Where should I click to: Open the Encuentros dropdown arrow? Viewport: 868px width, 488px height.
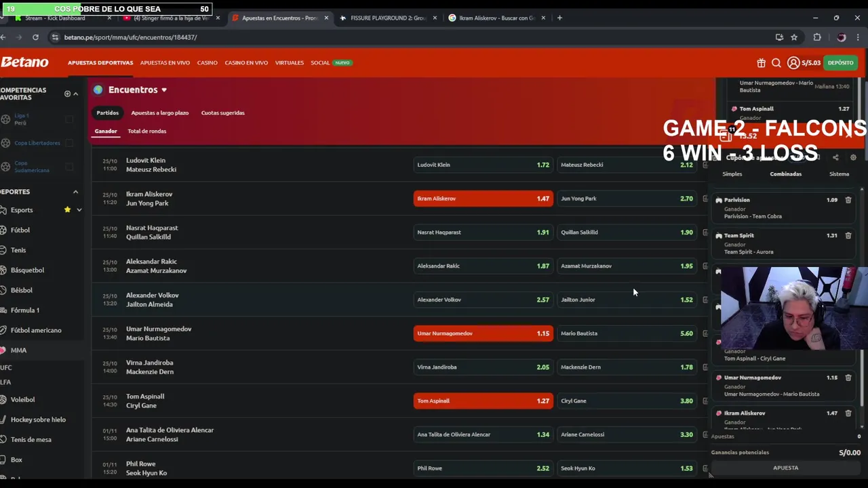[163, 89]
